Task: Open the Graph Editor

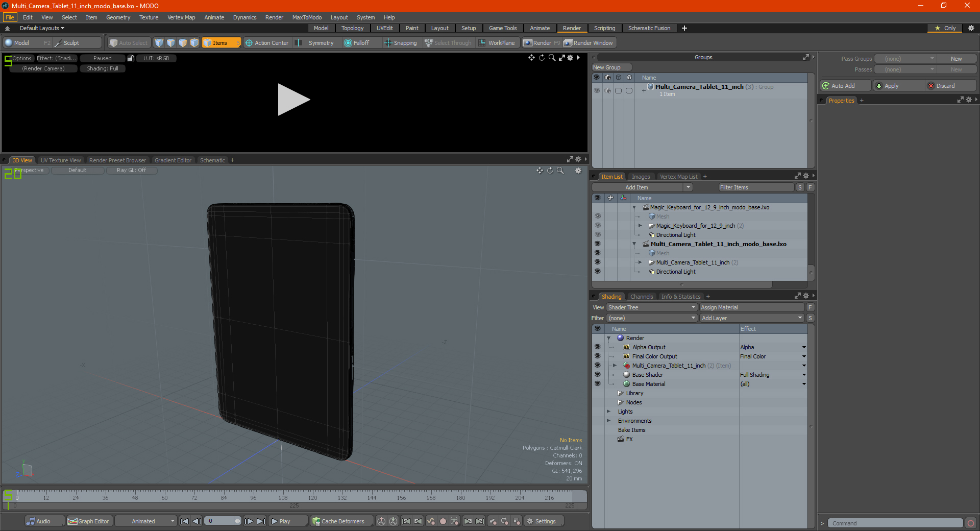Action: tap(88, 521)
